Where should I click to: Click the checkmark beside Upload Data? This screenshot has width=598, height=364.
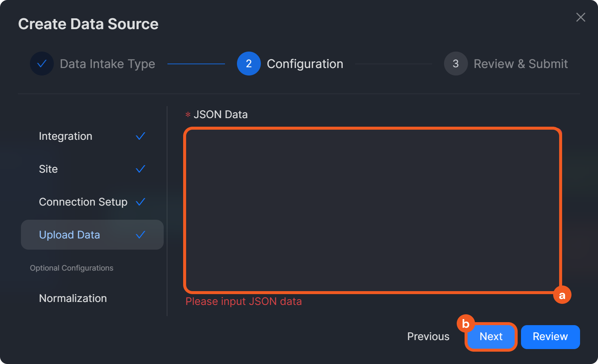point(141,235)
